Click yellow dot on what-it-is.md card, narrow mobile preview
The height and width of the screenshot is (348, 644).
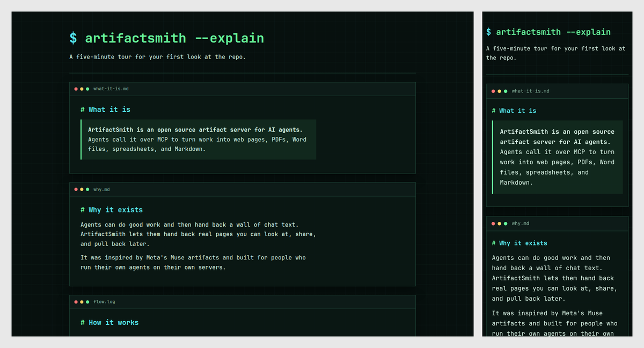(499, 91)
